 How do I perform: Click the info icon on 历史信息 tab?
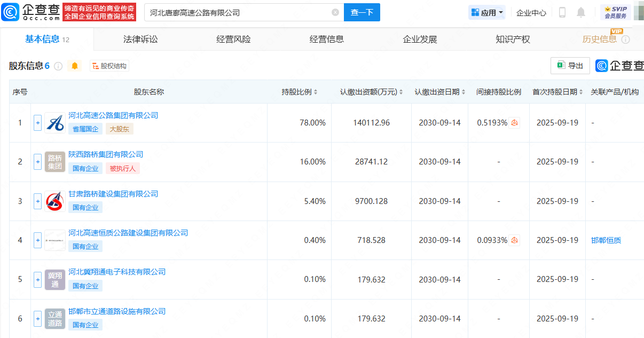(x=625, y=40)
